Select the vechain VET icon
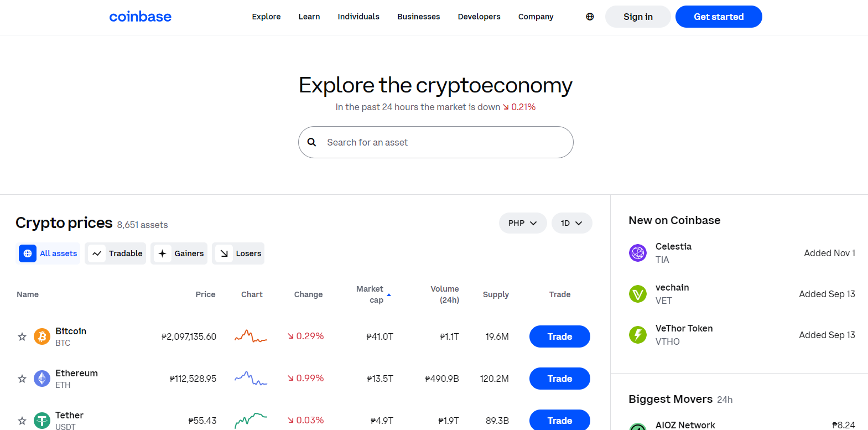 coord(637,293)
